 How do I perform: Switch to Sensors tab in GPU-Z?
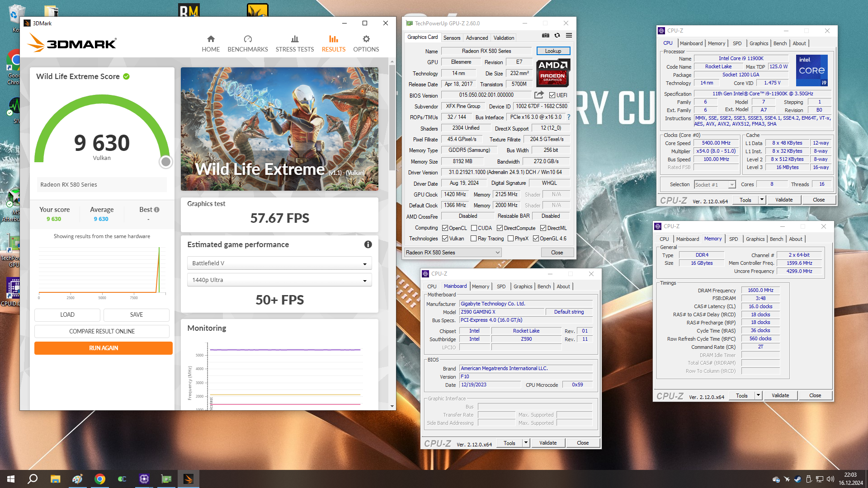pyautogui.click(x=452, y=38)
